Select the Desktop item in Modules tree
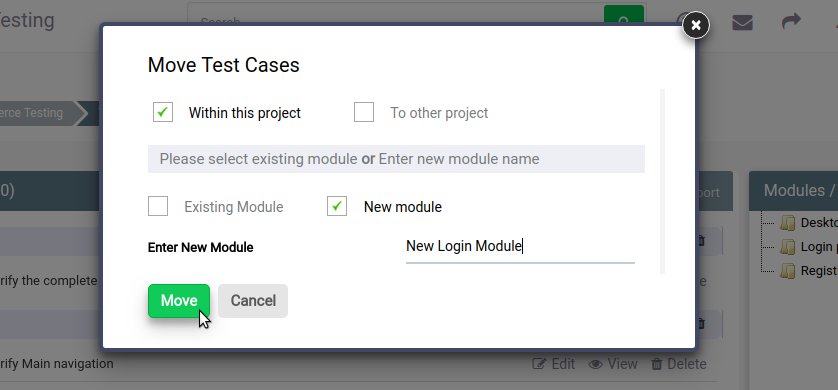 [x=818, y=223]
